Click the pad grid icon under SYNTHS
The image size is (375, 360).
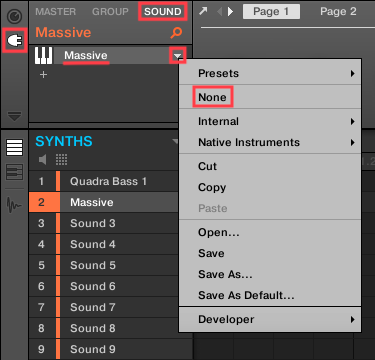tap(61, 160)
